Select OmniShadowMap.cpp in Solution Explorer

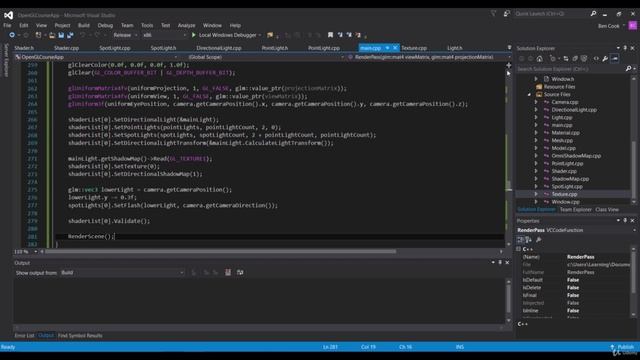[x=576, y=156]
